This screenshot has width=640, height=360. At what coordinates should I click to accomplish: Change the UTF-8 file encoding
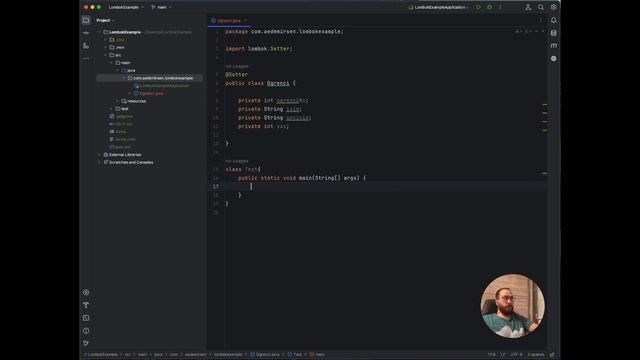516,354
